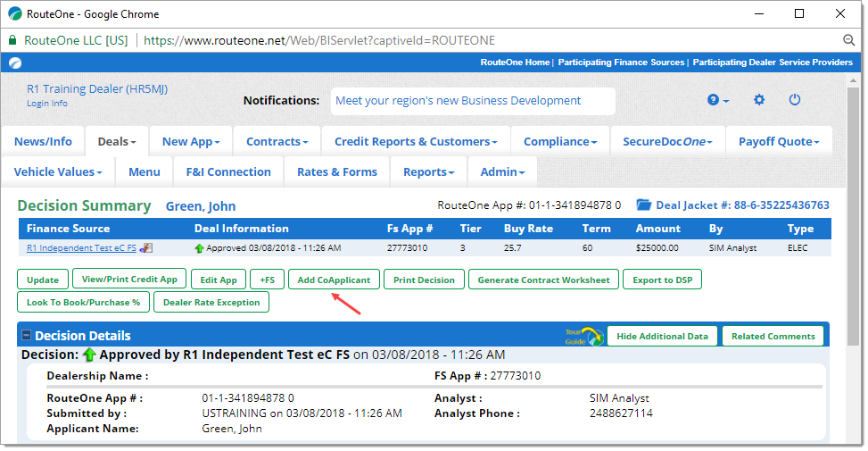This screenshot has height=451, width=868.
Task: Click the Fs App # value 27773010
Action: pos(407,248)
